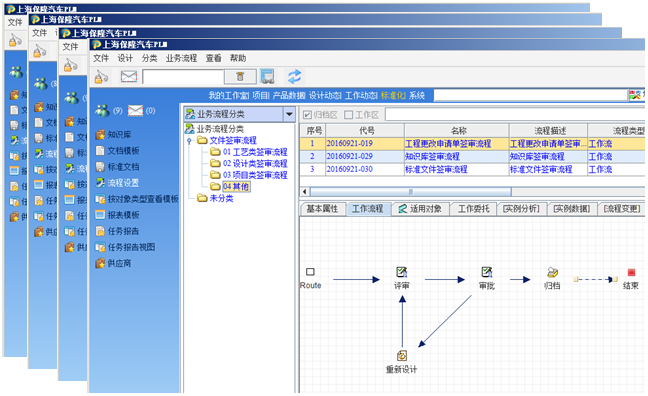Screen dimensions: 648x396
Task: Click the icon right of the top search field
Action: click(x=636, y=95)
